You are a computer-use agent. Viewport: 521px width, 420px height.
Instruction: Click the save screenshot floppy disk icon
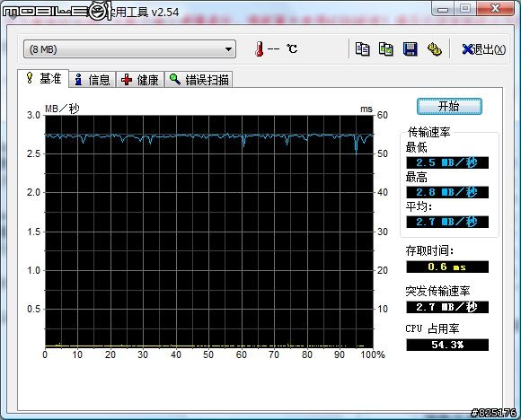(x=410, y=49)
